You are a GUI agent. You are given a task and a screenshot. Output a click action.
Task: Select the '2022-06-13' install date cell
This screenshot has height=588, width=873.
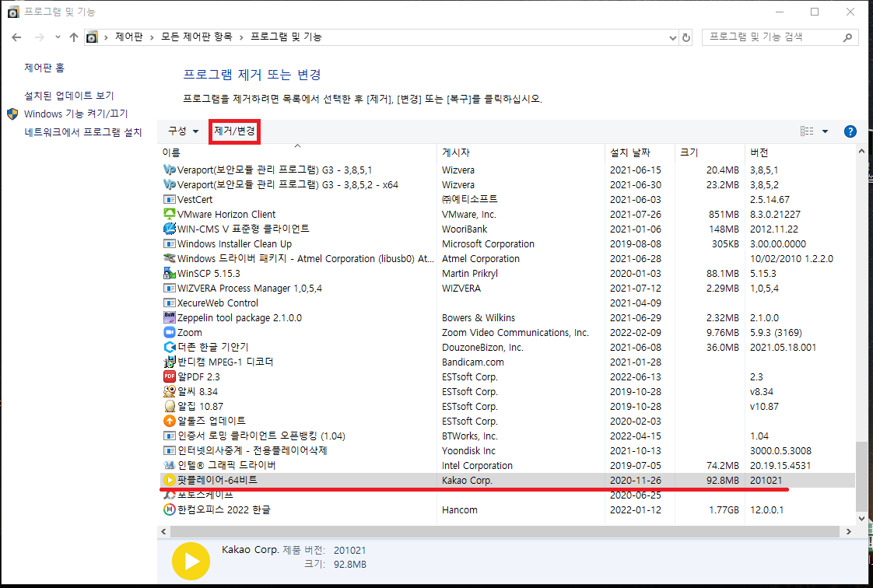(x=635, y=377)
